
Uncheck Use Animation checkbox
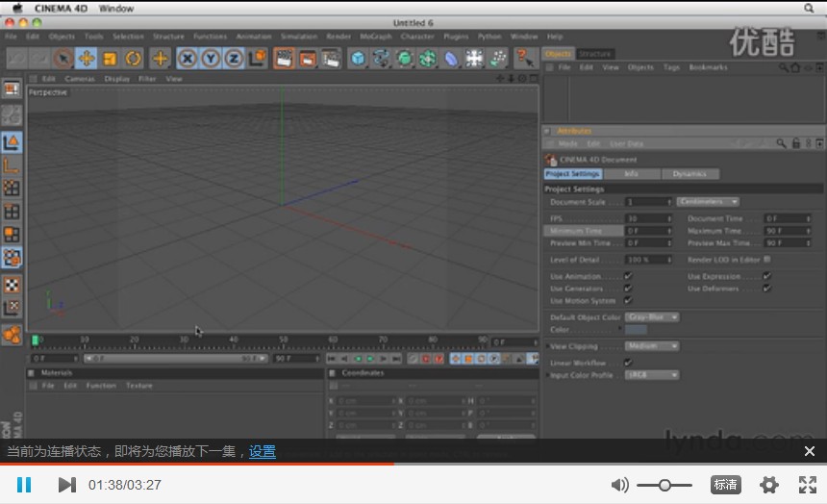(628, 276)
